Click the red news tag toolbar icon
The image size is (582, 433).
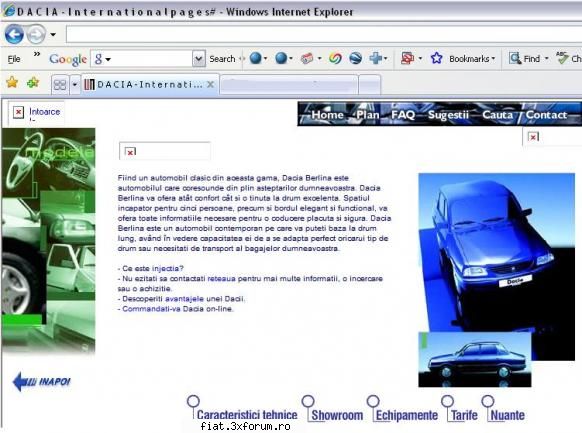pyautogui.click(x=307, y=58)
